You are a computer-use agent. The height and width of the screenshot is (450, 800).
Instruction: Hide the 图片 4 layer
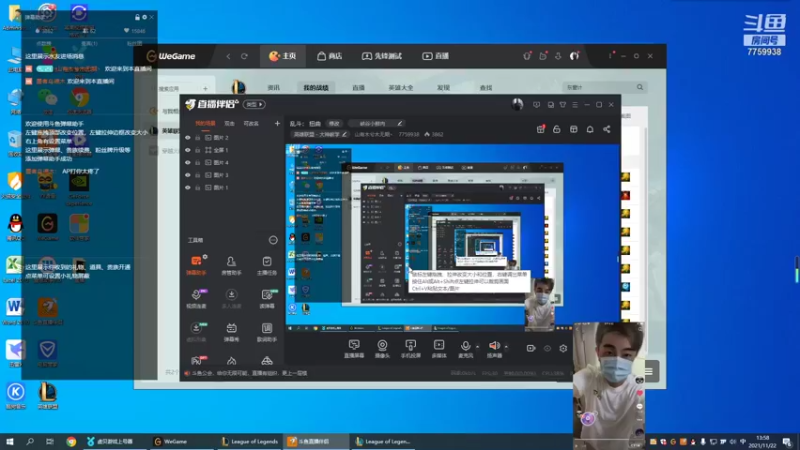[188, 162]
